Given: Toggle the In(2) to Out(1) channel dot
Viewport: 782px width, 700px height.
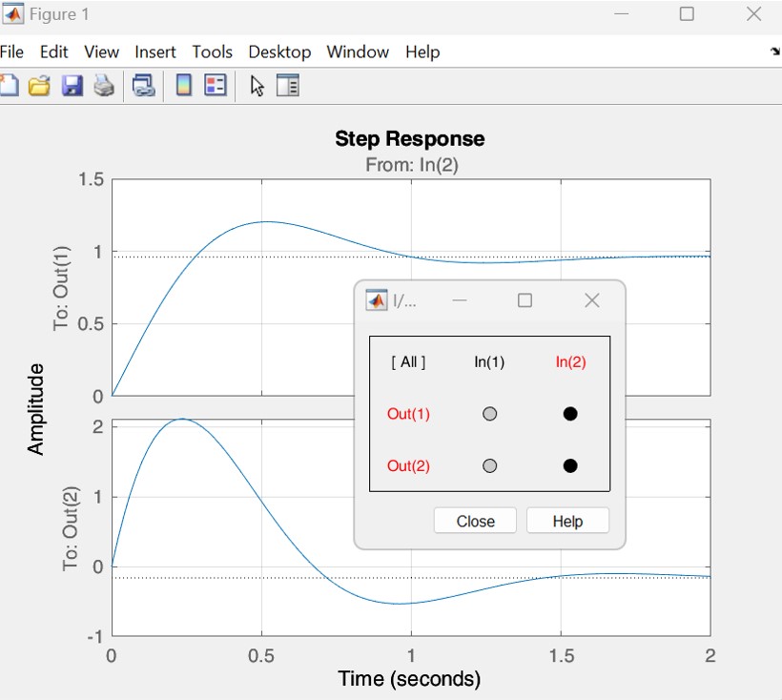Looking at the screenshot, I should [x=570, y=414].
